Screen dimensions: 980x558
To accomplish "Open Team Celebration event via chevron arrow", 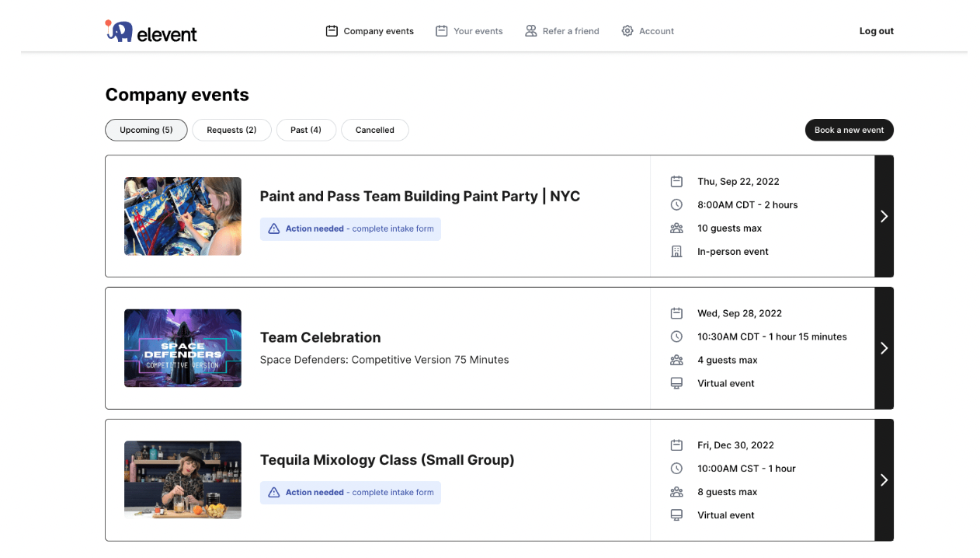I will coord(884,348).
